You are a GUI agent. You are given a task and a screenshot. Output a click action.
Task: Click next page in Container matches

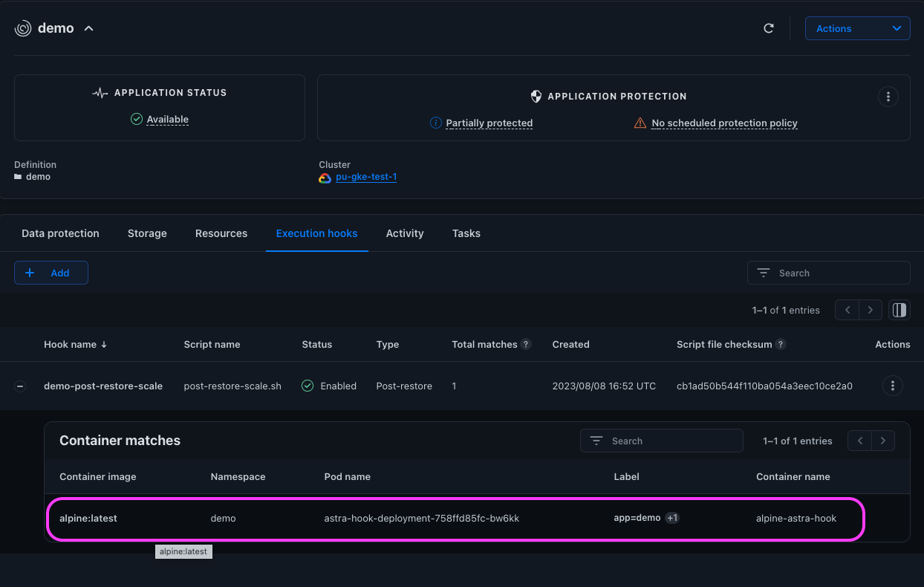(x=882, y=441)
